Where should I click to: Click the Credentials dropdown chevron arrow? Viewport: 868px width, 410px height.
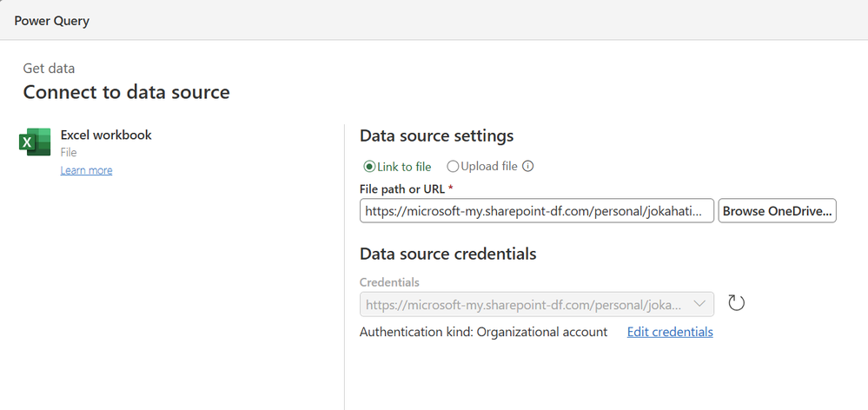click(699, 304)
